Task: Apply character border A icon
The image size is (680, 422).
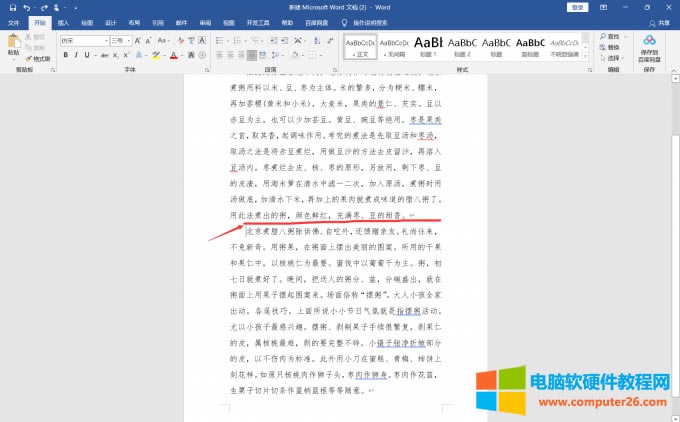Action: [202, 40]
